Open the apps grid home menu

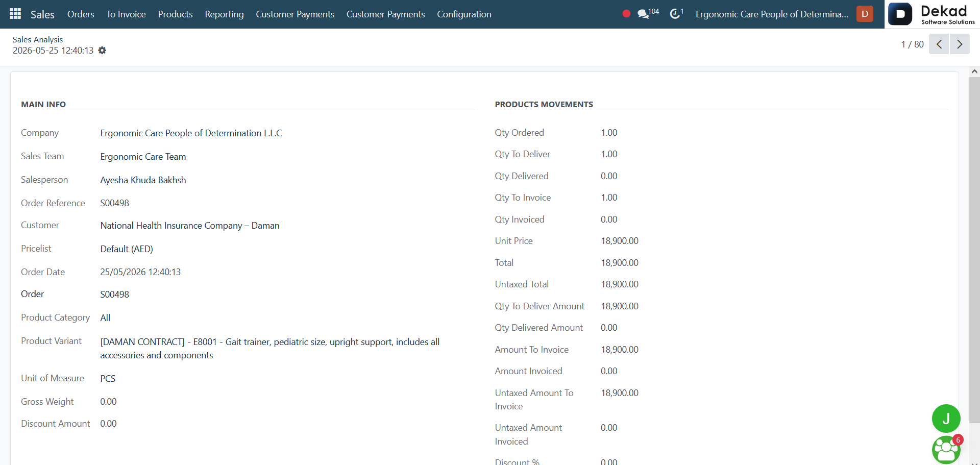click(x=15, y=14)
